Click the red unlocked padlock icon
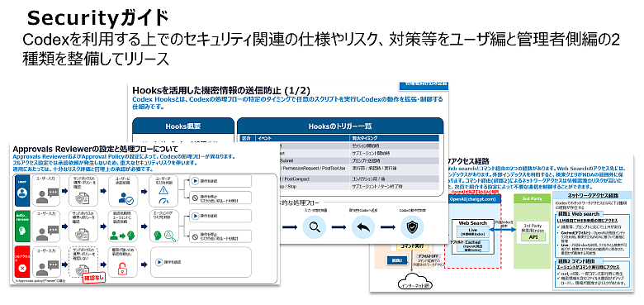 (x=122, y=268)
